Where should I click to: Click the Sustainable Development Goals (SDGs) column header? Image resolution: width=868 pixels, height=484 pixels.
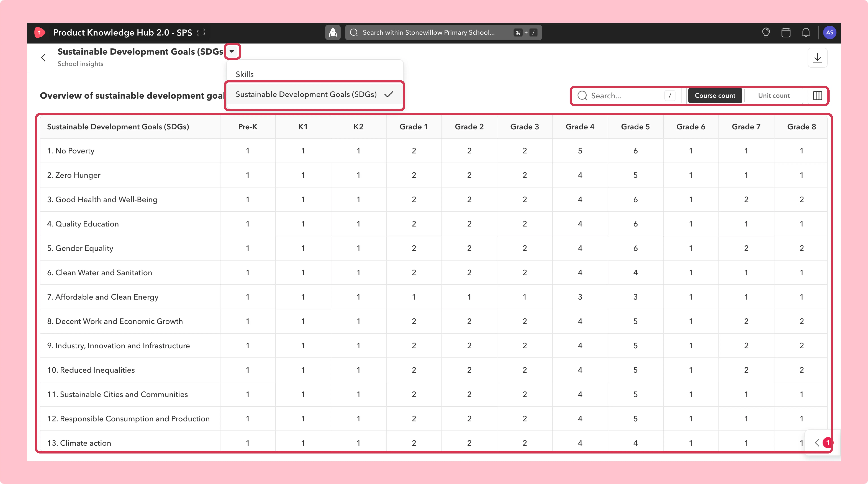point(118,127)
